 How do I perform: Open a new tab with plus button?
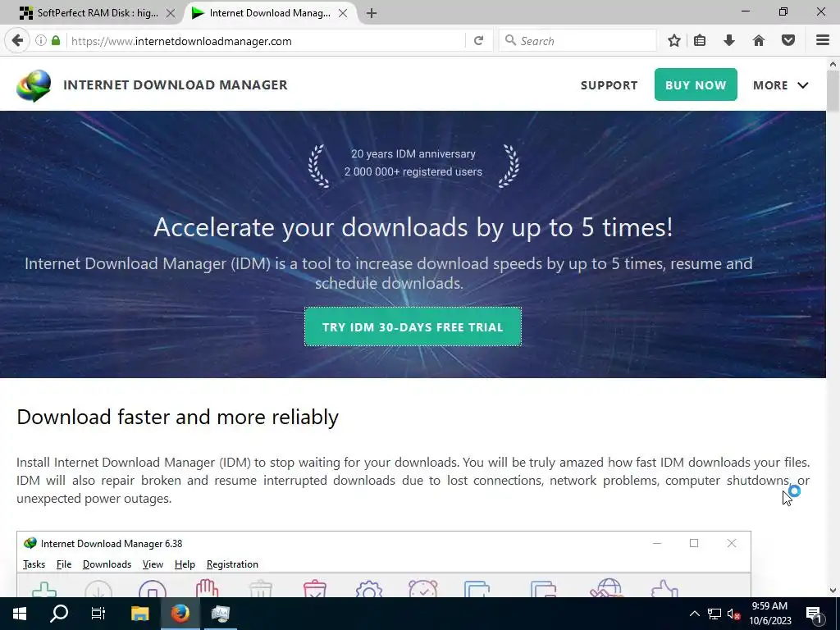(372, 13)
